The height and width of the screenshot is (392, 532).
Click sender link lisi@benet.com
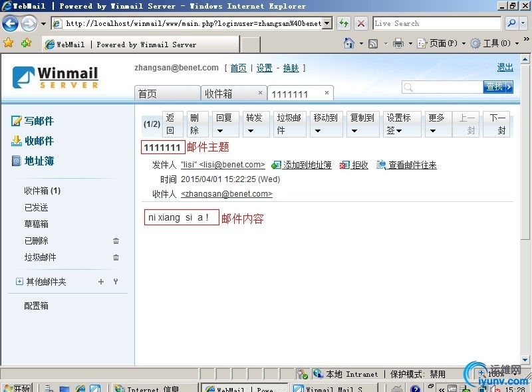click(x=223, y=165)
